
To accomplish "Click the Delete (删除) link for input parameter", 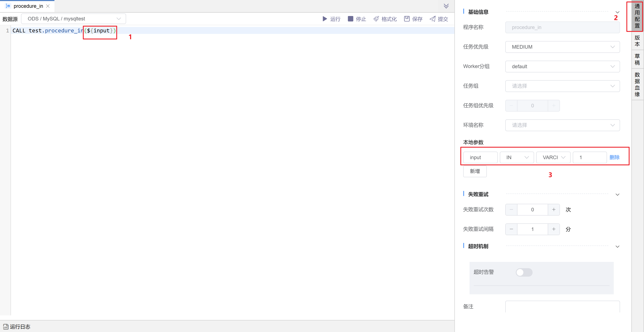I will tap(614, 157).
